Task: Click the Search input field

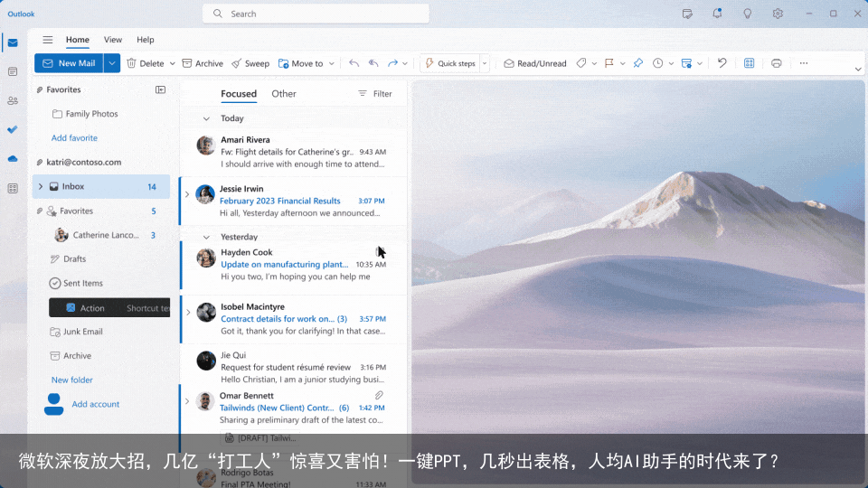Action: 316,14
